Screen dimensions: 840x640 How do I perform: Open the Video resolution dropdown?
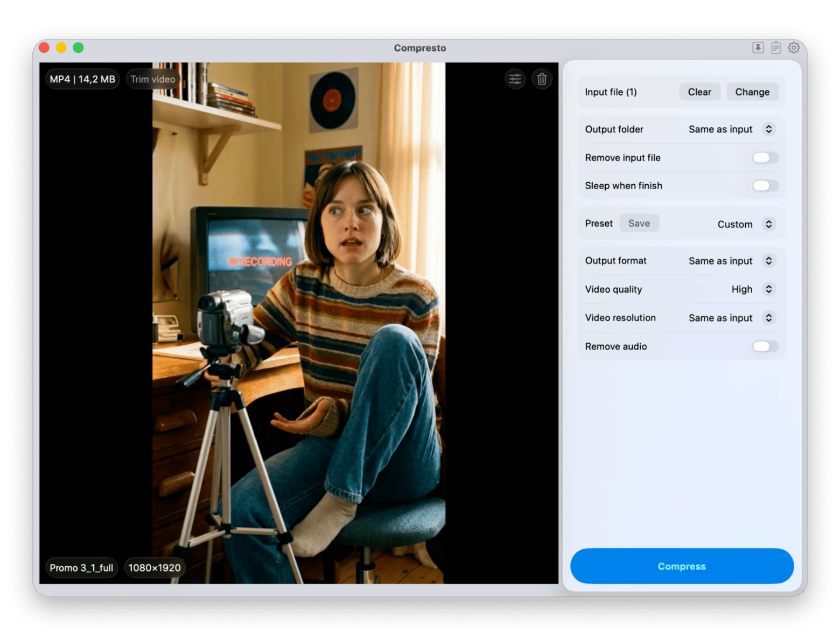(x=731, y=318)
